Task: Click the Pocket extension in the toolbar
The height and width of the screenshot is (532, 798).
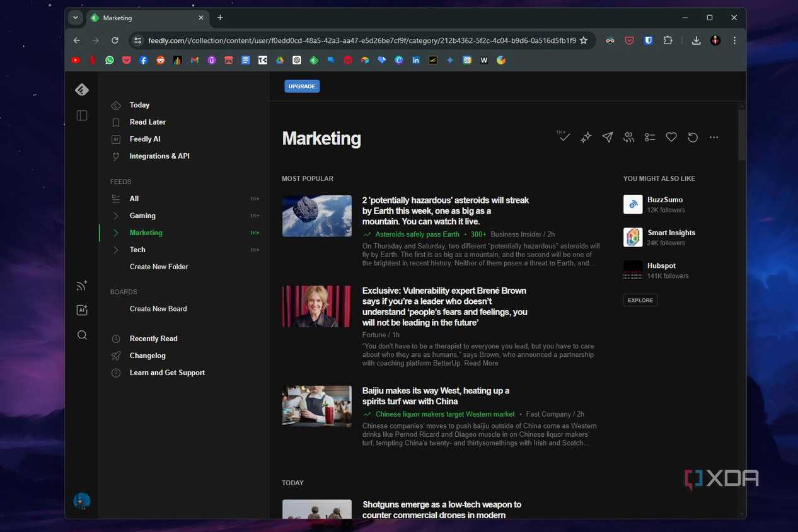Action: pyautogui.click(x=629, y=40)
